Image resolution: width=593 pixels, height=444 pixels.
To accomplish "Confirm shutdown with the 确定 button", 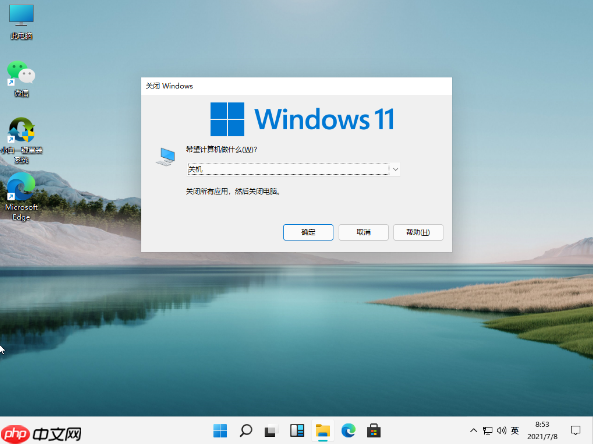I will (x=308, y=232).
